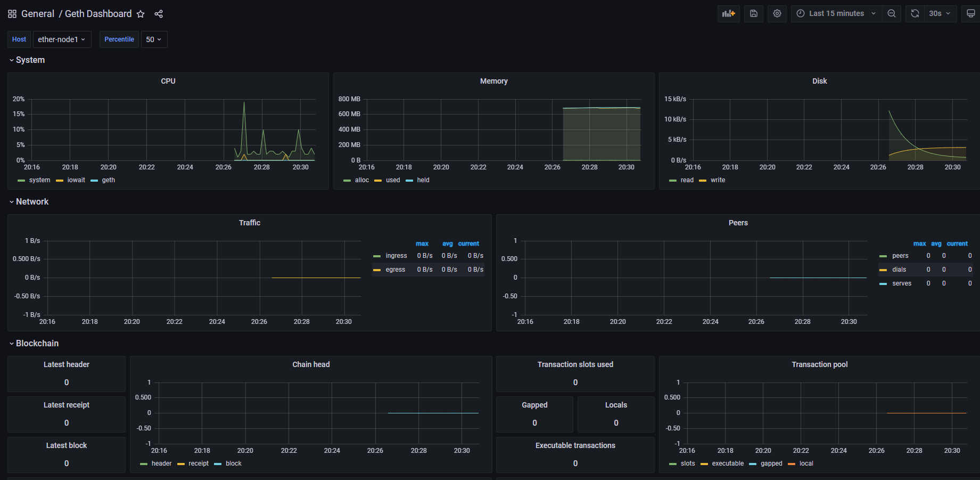Toggle ingress series in Traffic legend
The height and width of the screenshot is (480, 980).
pos(396,256)
